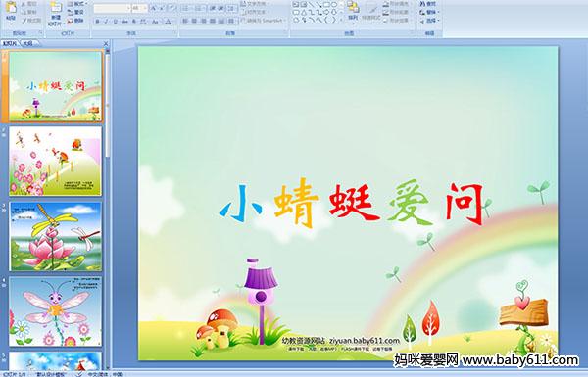Select the oval shape in the shapes gallery
The image size is (588, 377).
334,4
